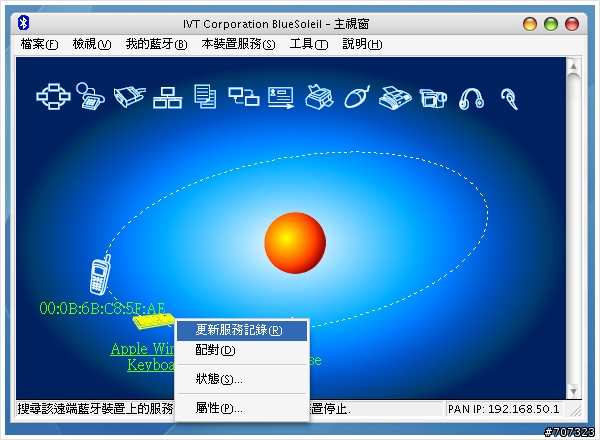The width and height of the screenshot is (600, 440).
Task: Open the 說明(H) menu
Action: (x=362, y=44)
